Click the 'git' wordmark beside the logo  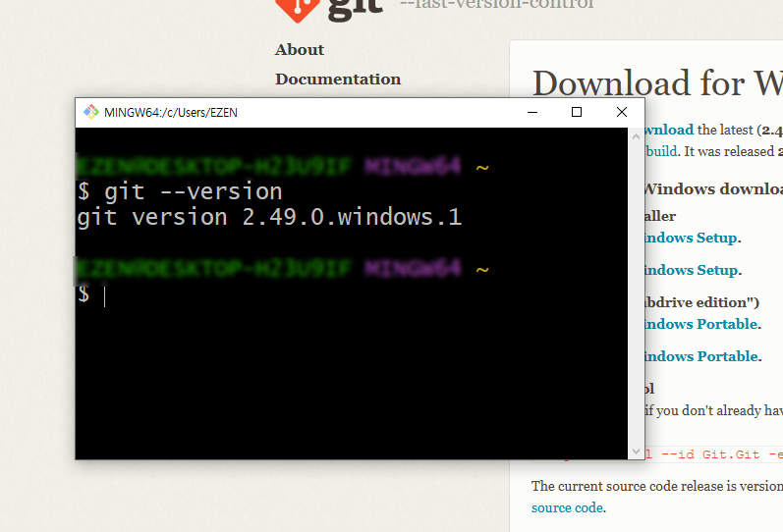[355, 9]
